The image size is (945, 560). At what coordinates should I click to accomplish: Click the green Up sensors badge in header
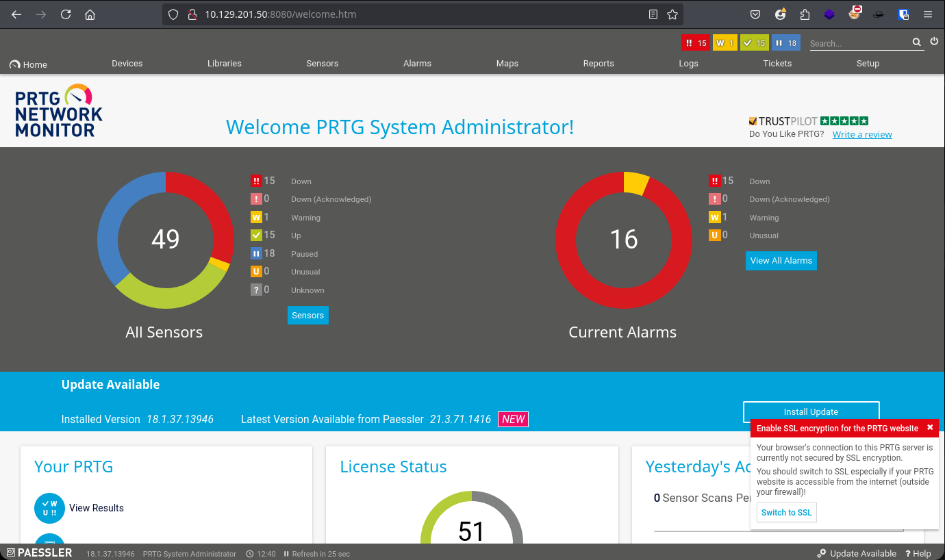coord(754,43)
